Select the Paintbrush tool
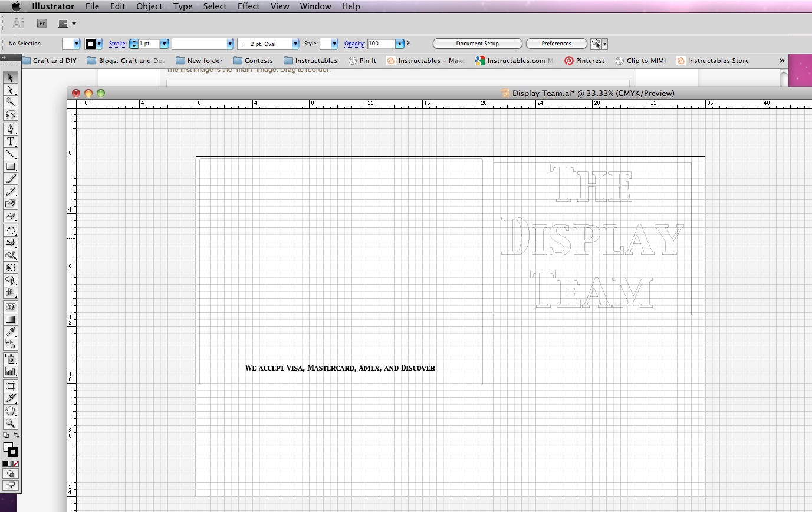The height and width of the screenshot is (512, 812). [x=10, y=179]
